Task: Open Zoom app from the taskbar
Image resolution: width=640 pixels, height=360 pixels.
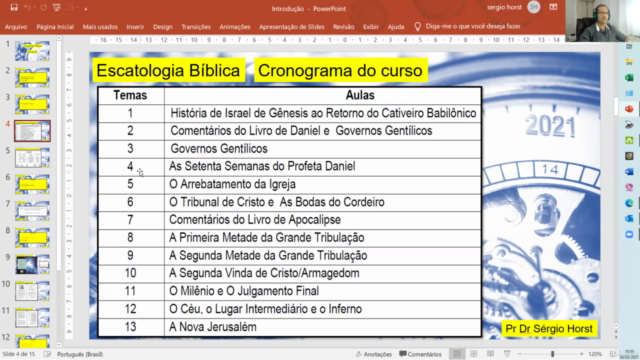Action: (629, 234)
